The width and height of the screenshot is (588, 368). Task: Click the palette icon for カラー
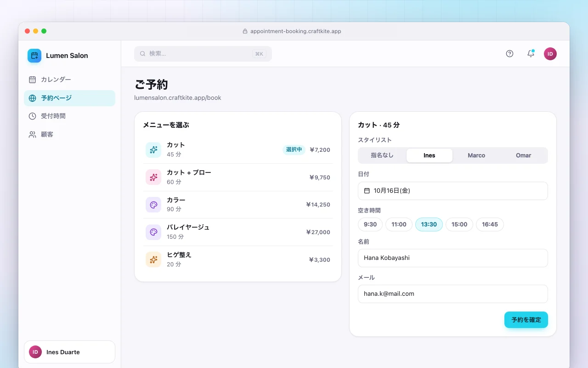(153, 205)
